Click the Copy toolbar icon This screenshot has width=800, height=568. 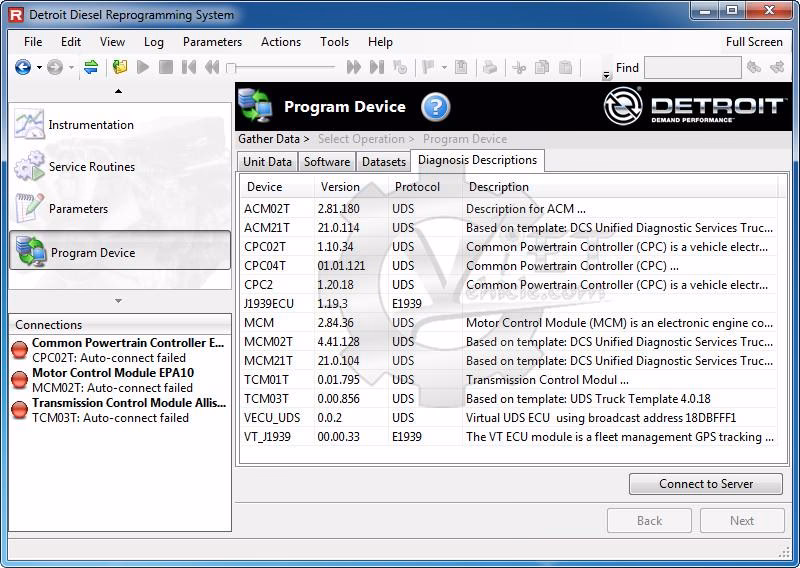pos(542,67)
